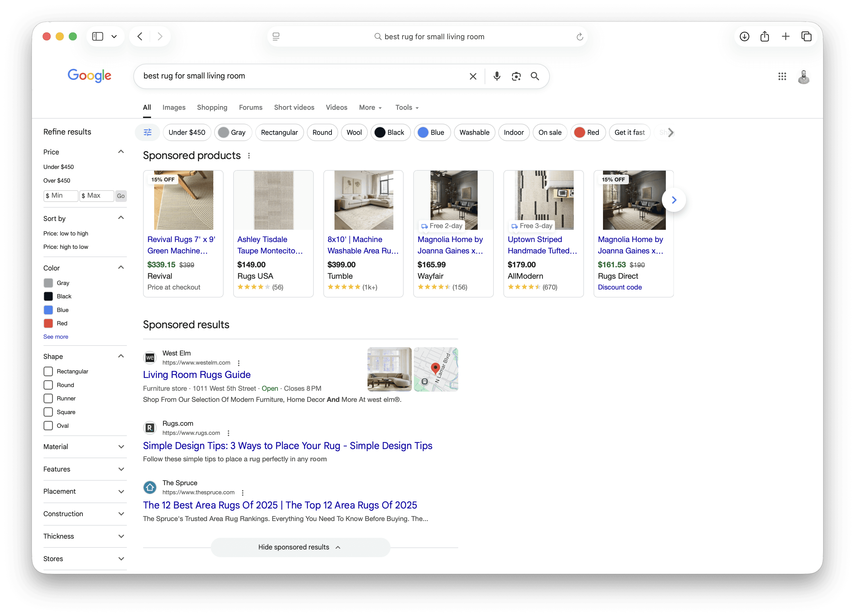Open Living Room Rugs Guide link

coord(197,375)
